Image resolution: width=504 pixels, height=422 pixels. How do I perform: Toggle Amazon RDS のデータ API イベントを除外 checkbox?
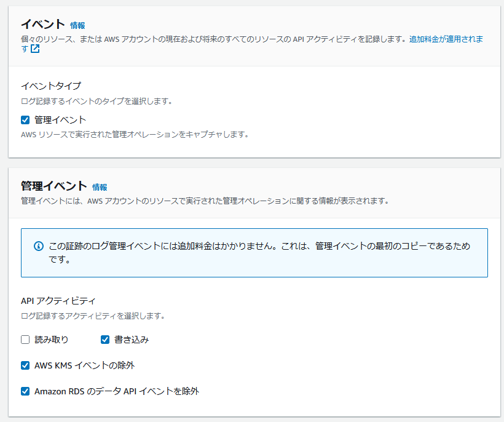25,391
